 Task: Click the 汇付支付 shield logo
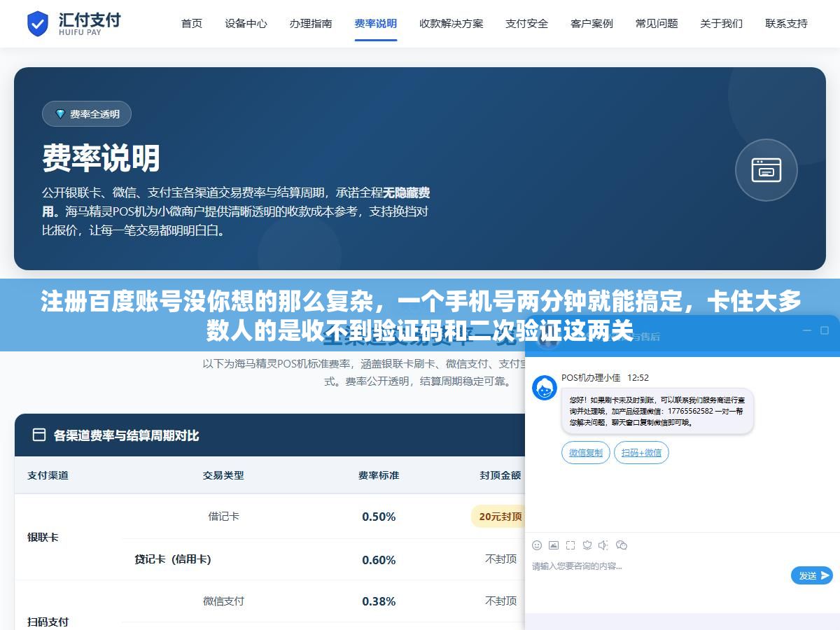(37, 24)
